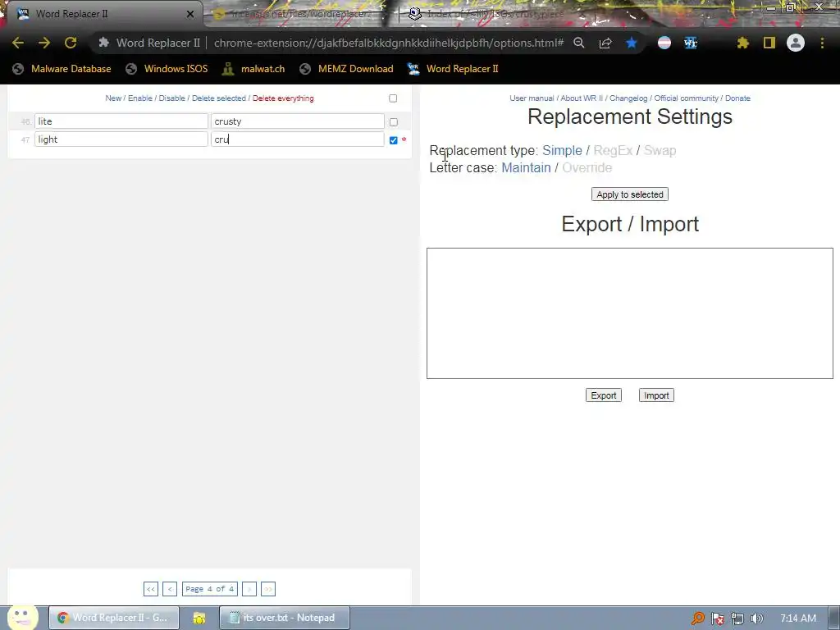Open the striped flag extension icon

point(664,43)
